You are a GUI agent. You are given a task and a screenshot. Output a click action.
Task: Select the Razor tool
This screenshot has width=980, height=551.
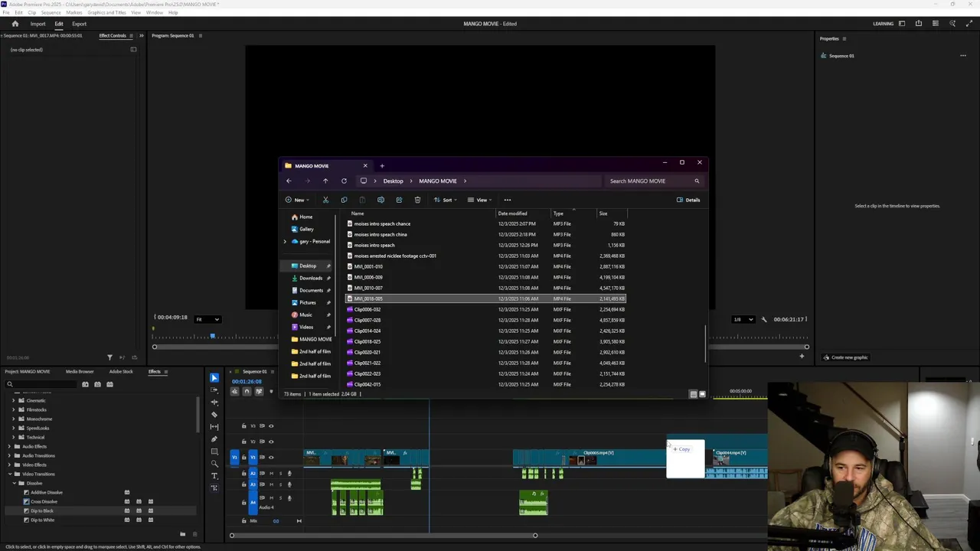pos(214,415)
